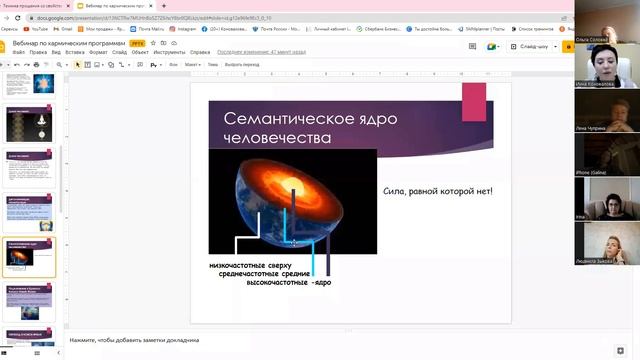The image size is (640, 360).
Task: Click the PPTX format badge
Action: coord(137,43)
